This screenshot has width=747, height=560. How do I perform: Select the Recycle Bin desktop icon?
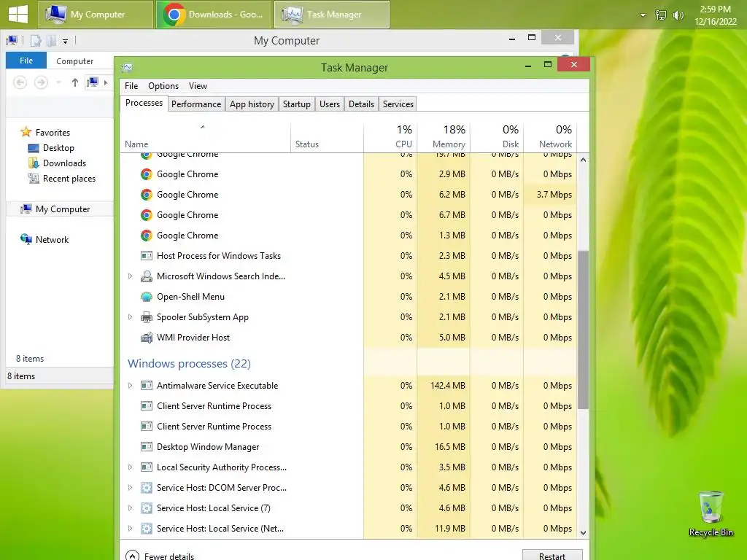[711, 514]
